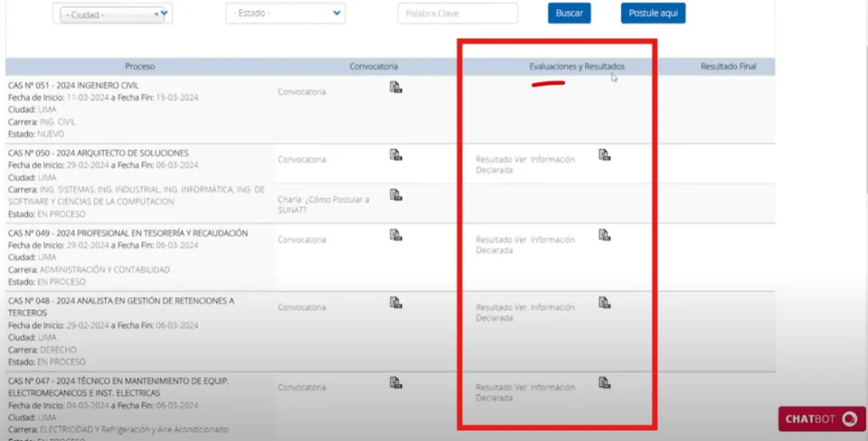Open Convocatoria PDF for CAS 047 Técnico
Image resolution: width=868 pixels, height=441 pixels.
point(396,382)
